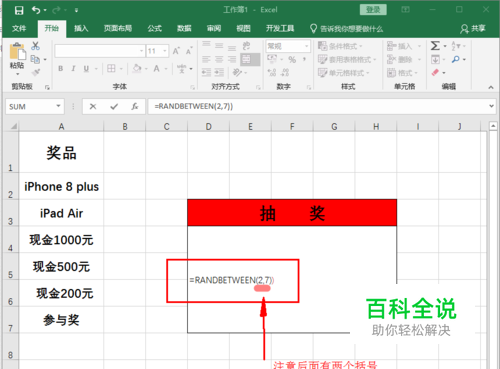Toggle Wrap Text icon
Screen dimensions: 500x369
click(246, 46)
